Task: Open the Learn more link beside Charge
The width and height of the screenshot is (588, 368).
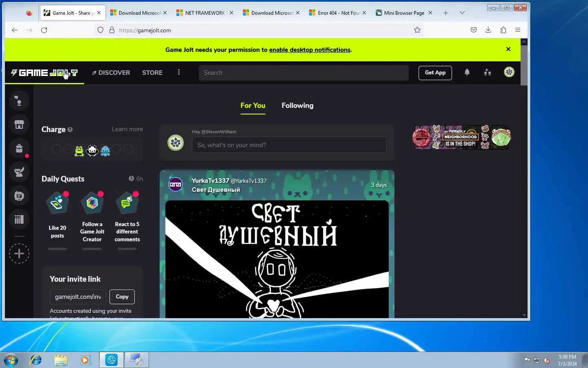Action: coord(127,129)
